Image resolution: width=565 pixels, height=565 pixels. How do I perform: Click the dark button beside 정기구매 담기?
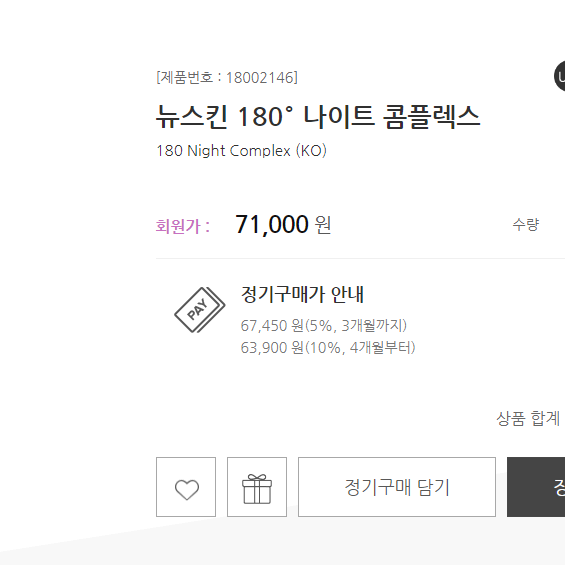point(536,487)
